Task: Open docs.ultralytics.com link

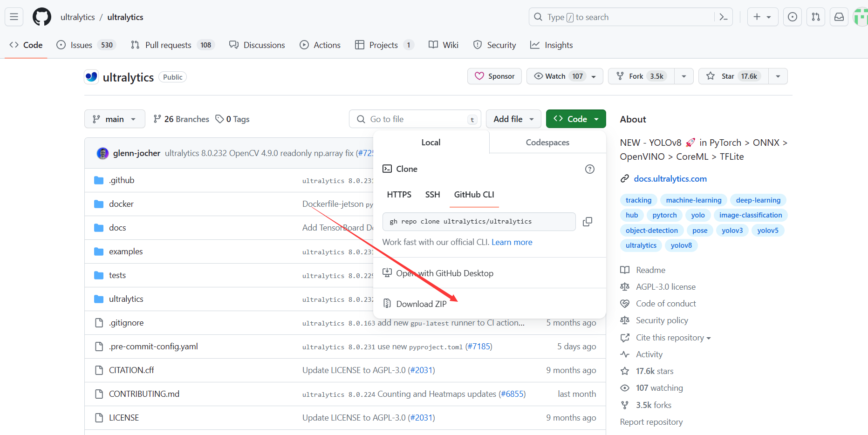Action: pos(670,179)
